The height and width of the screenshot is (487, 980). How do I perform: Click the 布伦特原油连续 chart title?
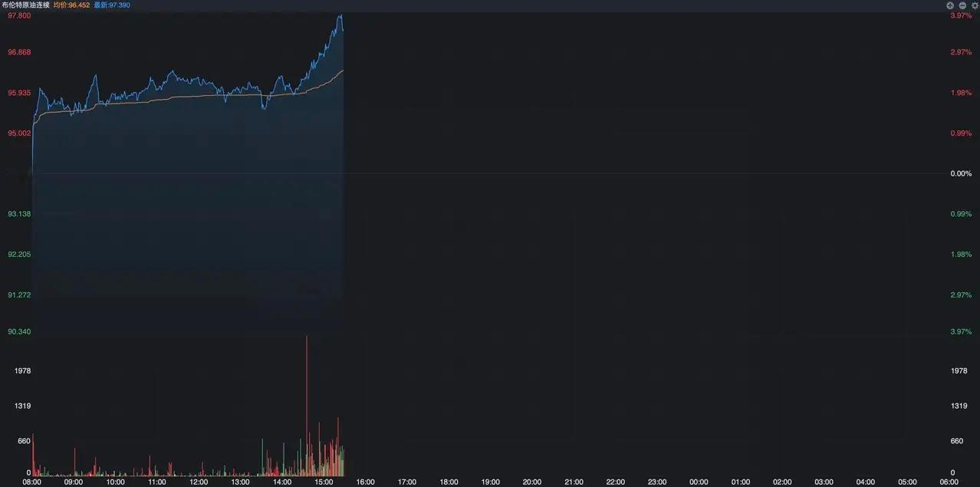click(x=25, y=5)
